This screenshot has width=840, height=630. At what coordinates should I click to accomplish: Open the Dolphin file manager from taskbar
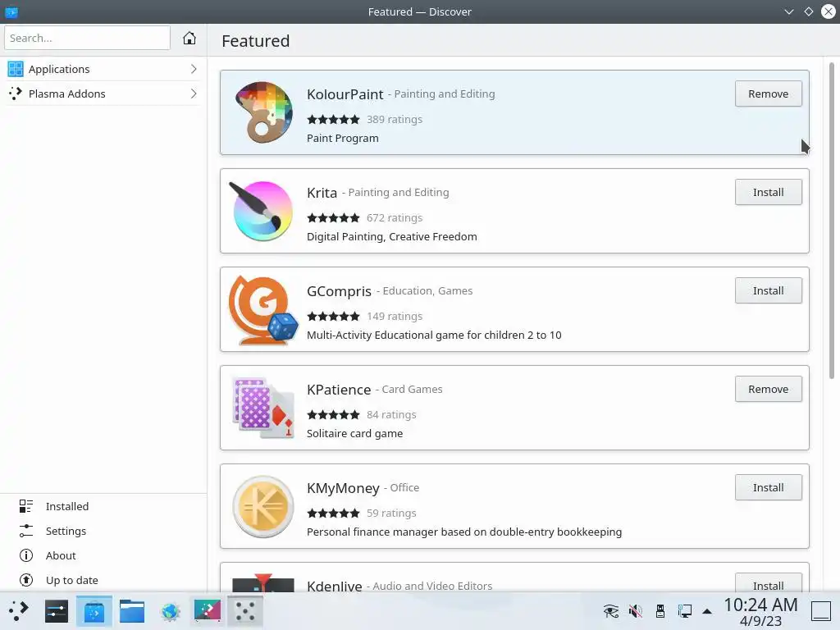pyautogui.click(x=132, y=610)
